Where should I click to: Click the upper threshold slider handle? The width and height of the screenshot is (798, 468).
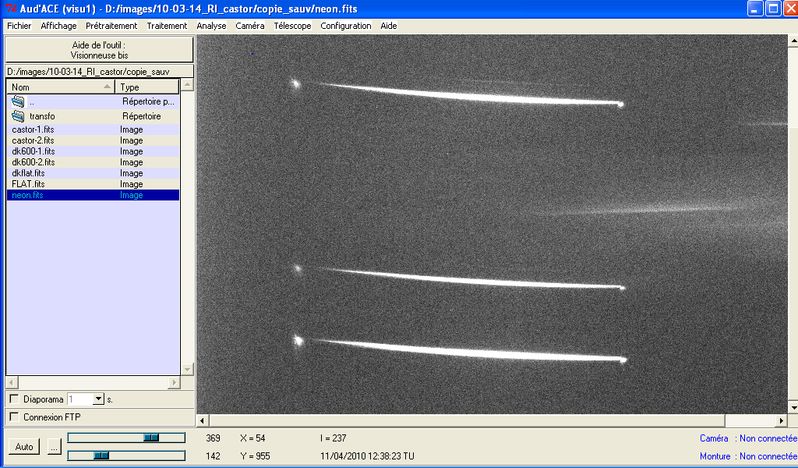tap(151, 437)
